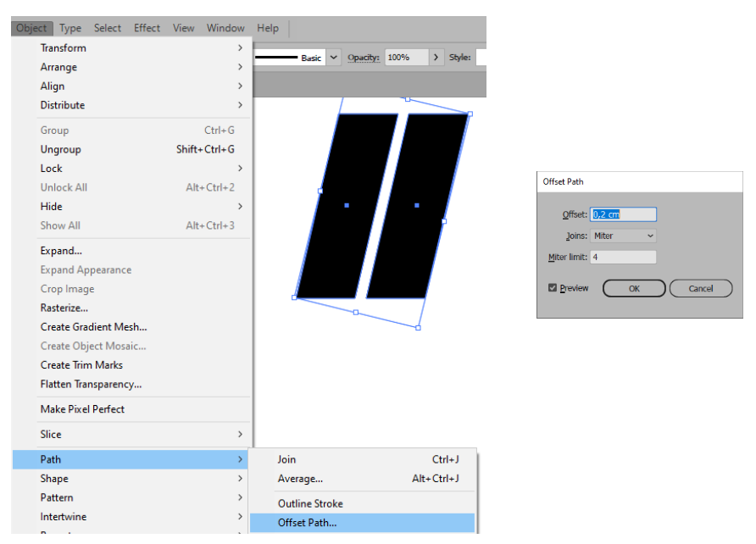Screen dimensions: 756x544
Task: Open the Effect menu
Action: [x=147, y=27]
